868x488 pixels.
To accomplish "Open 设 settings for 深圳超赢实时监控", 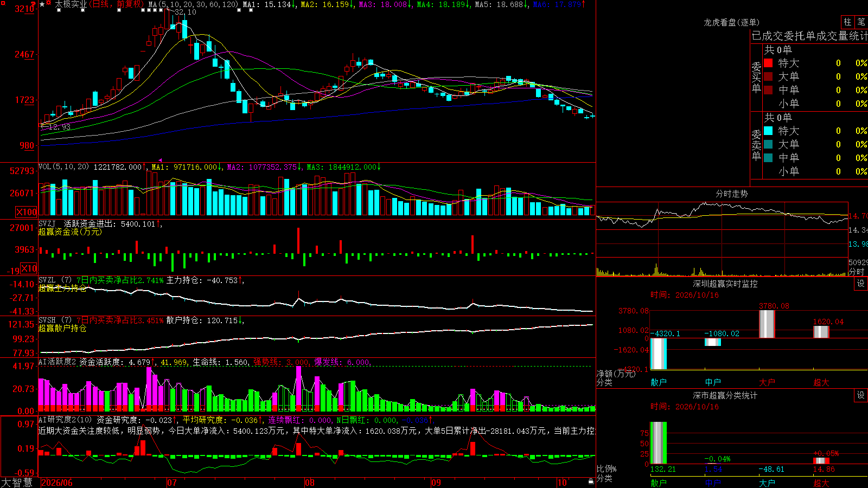I will pos(861,284).
